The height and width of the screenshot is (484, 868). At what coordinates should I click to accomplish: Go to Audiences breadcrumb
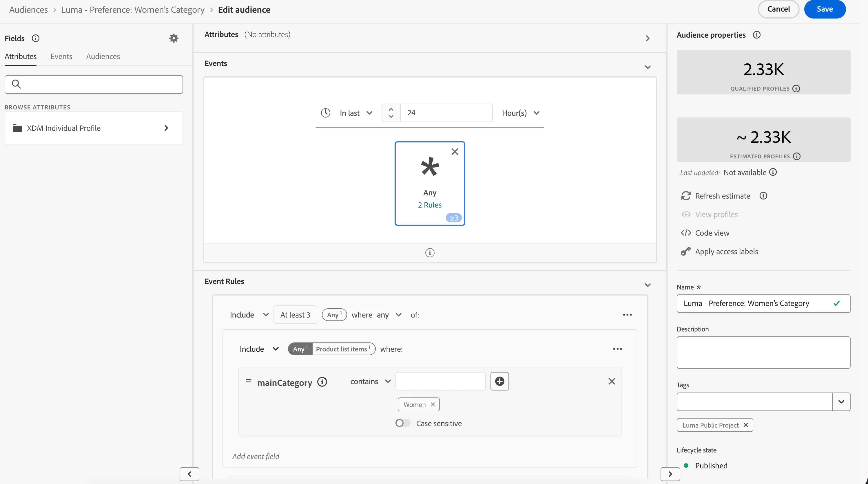tap(29, 10)
